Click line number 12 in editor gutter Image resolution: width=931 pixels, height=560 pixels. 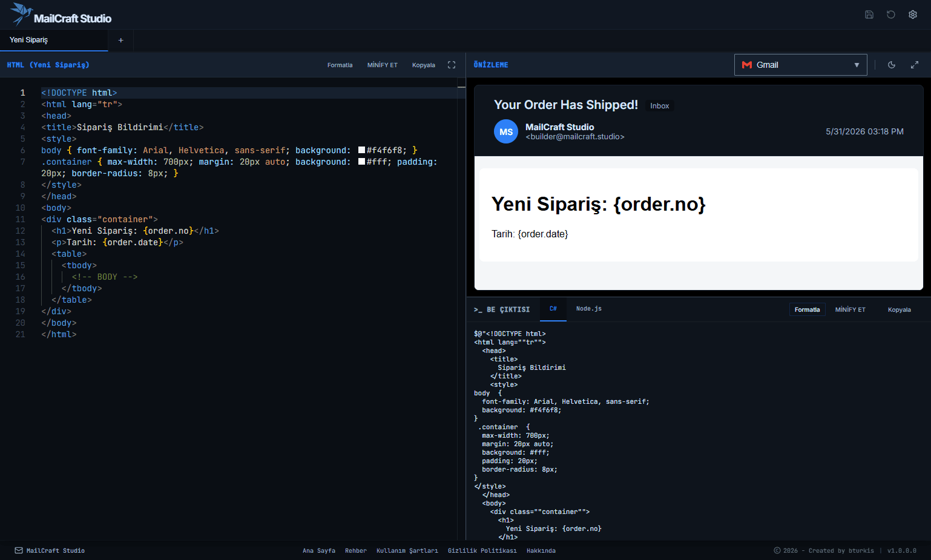point(20,231)
